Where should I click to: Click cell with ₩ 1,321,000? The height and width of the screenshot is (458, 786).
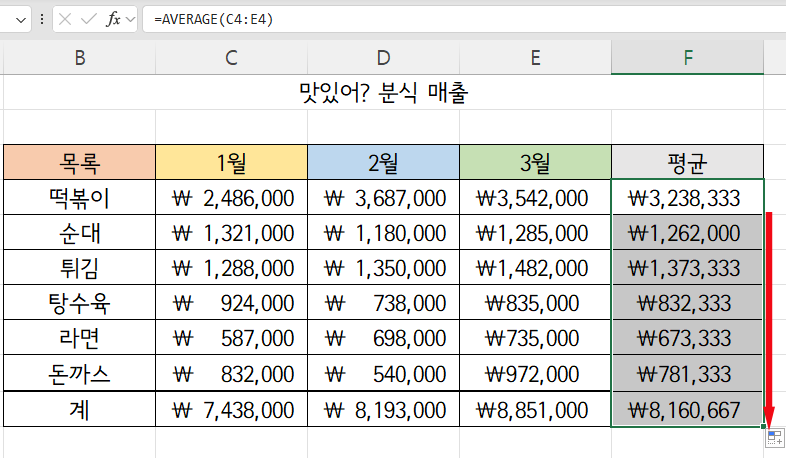(231, 233)
